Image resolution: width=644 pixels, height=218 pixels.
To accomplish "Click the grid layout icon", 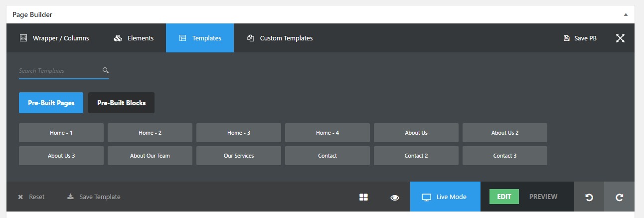I will (363, 197).
